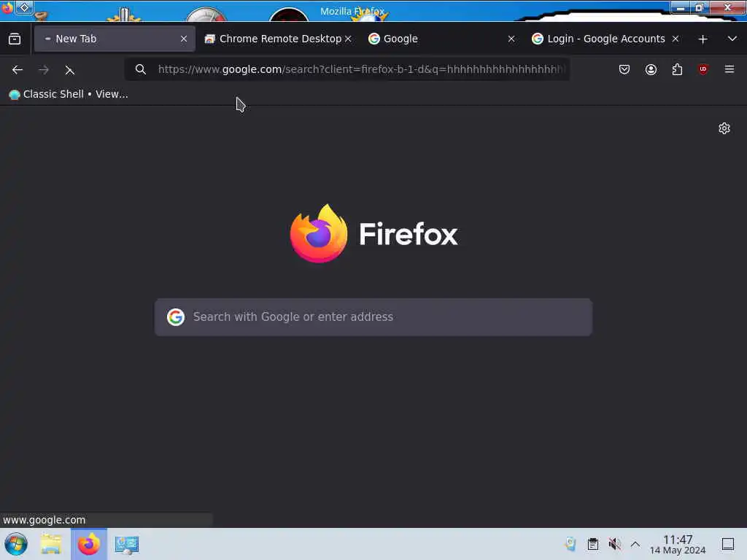Click the search magnifier icon in URL bar
Screen dimensions: 747x560
pos(140,69)
